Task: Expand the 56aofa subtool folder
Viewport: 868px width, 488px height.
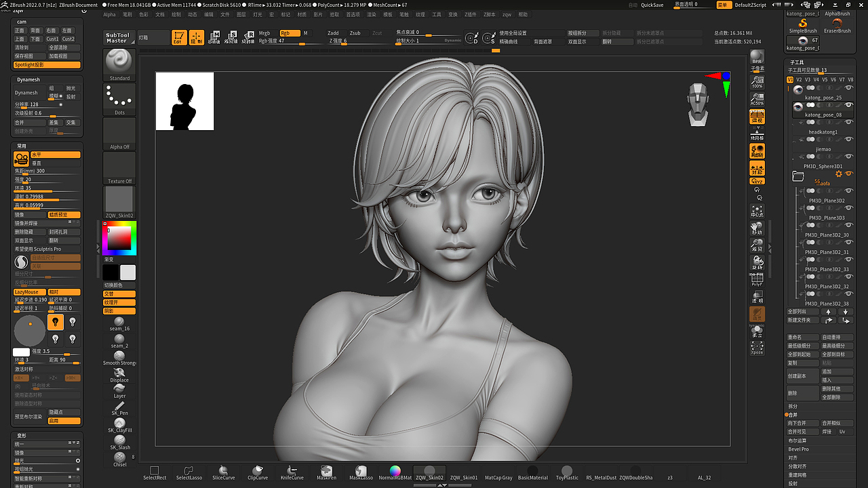Action: click(x=797, y=175)
